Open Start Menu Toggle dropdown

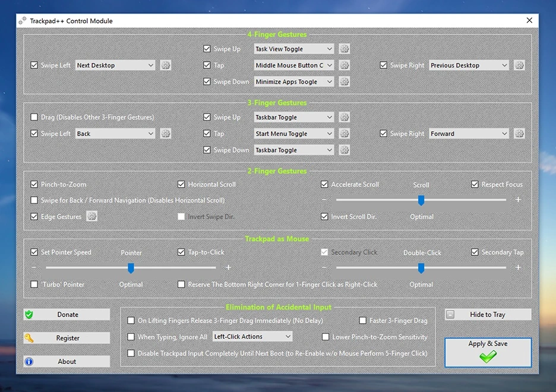(x=294, y=134)
